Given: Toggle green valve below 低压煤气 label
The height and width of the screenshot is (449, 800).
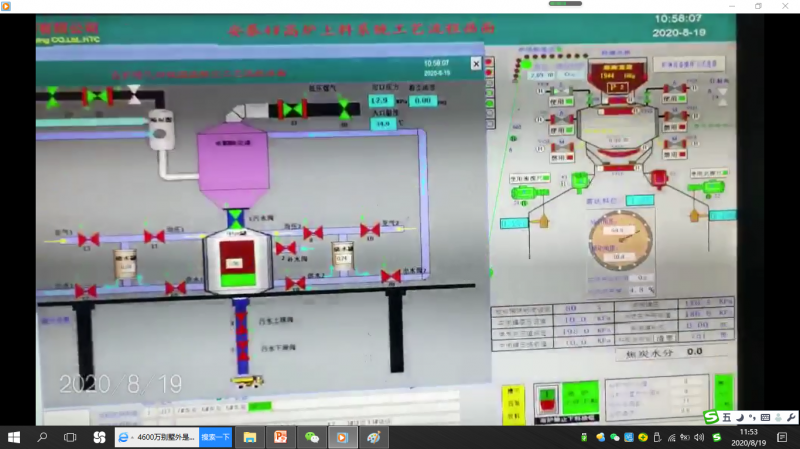Looking at the screenshot, I should [x=344, y=108].
